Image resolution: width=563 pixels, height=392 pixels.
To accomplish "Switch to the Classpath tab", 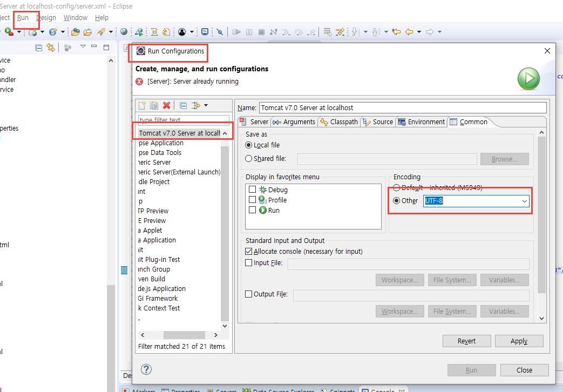I will point(339,122).
